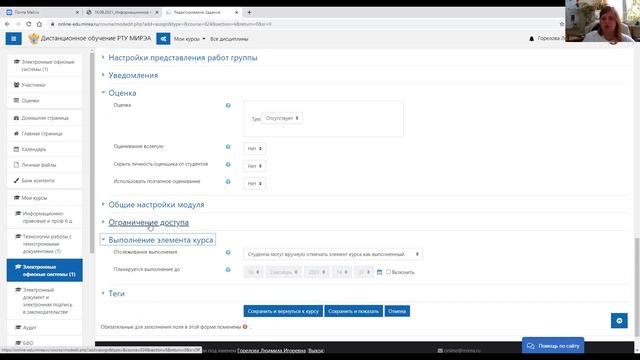Open help icon for Оценивание вслепую
Image resolution: width=640 pixels, height=360 pixels.
coord(228,147)
